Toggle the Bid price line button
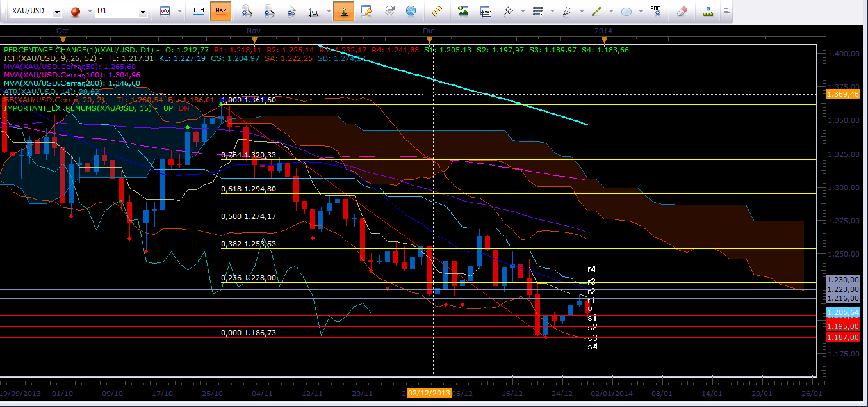This screenshot has height=407, width=868. pos(199,11)
